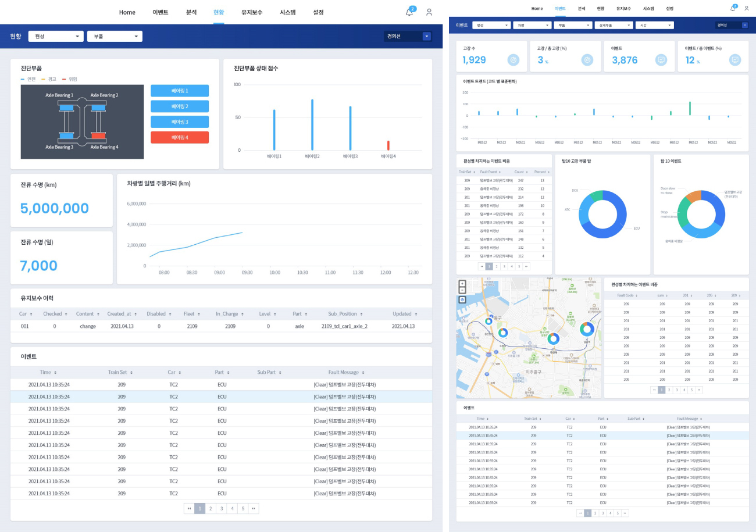Click the icon on the 고장 수 card
The height and width of the screenshot is (532, 756).
tap(513, 60)
